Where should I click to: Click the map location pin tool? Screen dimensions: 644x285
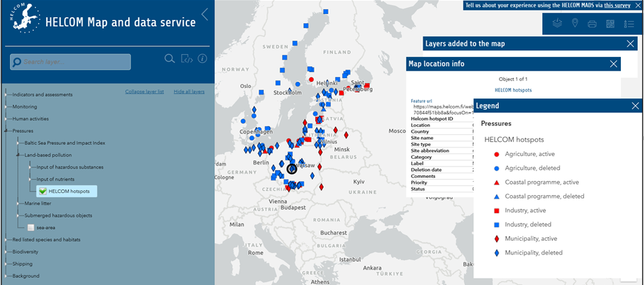pos(575,23)
